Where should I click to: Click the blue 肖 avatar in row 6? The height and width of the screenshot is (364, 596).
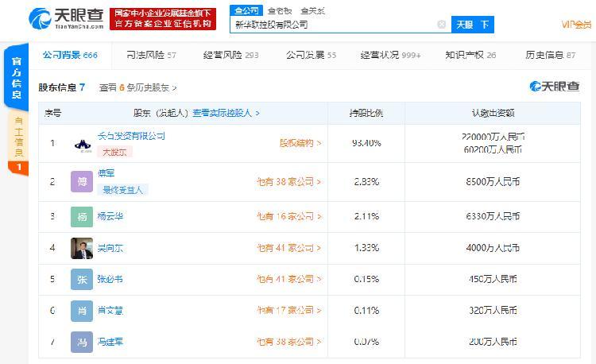click(82, 311)
